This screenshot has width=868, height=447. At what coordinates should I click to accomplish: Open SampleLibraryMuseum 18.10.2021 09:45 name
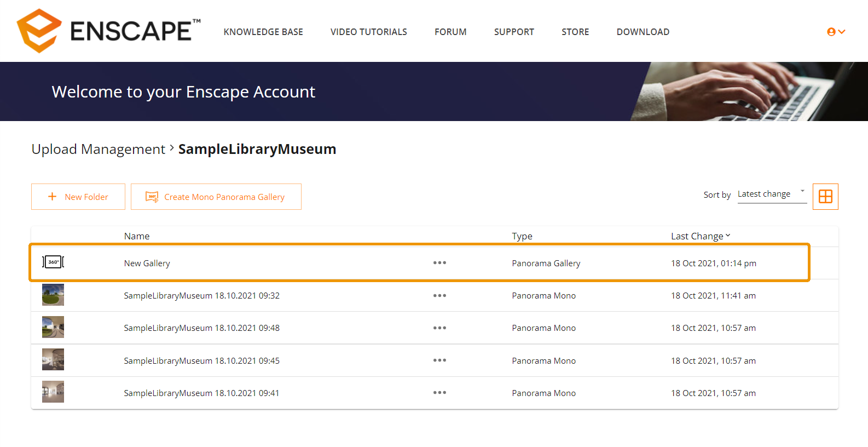click(x=202, y=361)
